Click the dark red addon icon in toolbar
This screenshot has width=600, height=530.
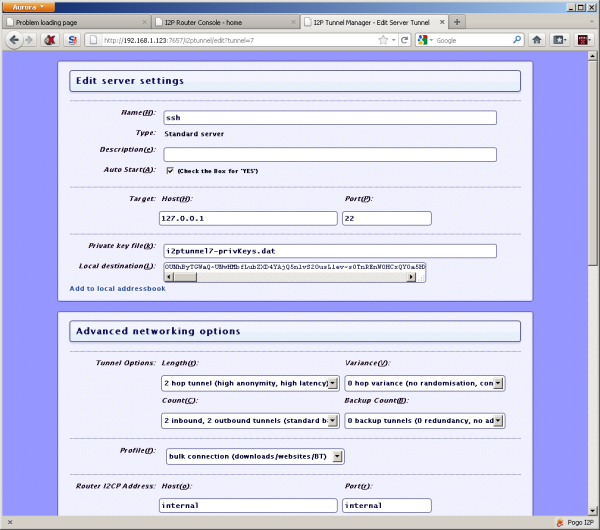click(x=584, y=40)
